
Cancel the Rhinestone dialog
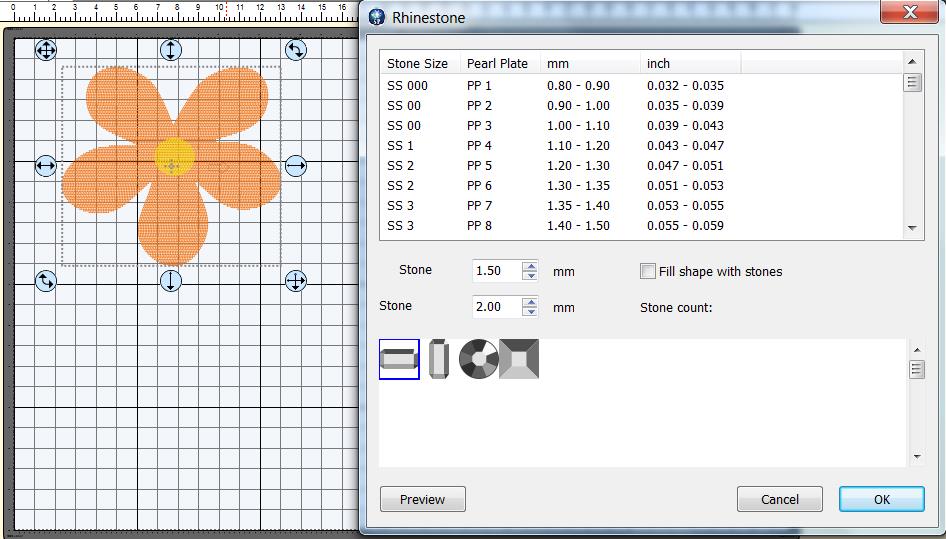tap(779, 499)
